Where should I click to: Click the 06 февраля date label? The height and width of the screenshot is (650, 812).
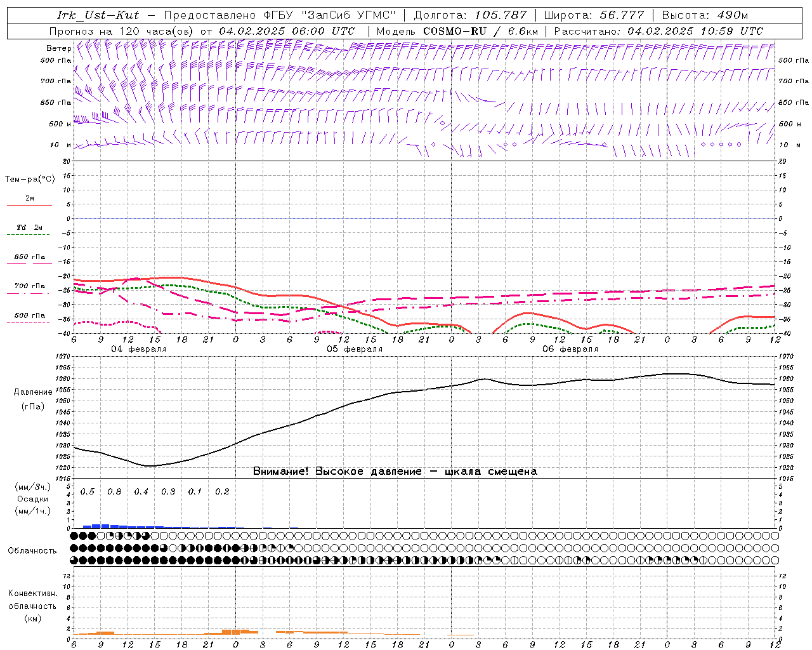pos(570,349)
